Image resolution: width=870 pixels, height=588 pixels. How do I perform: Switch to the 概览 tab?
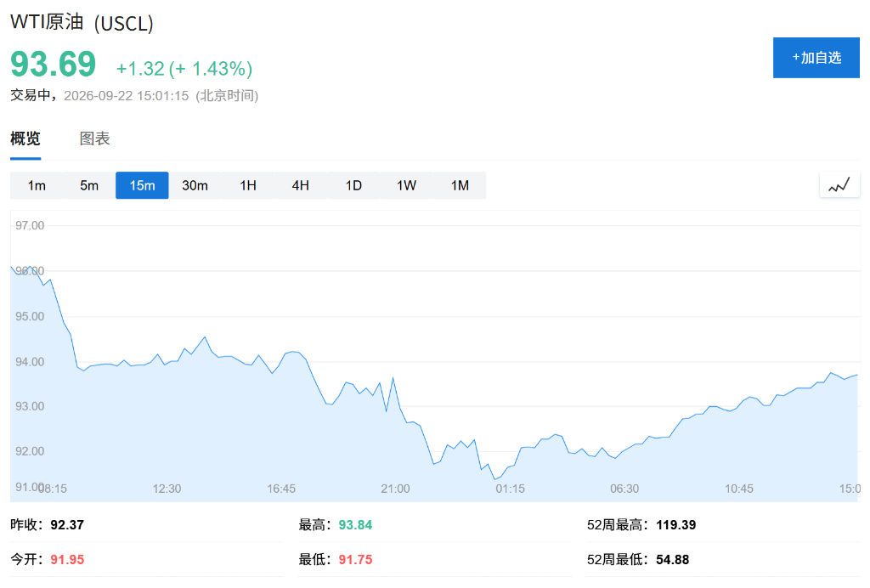click(x=25, y=139)
